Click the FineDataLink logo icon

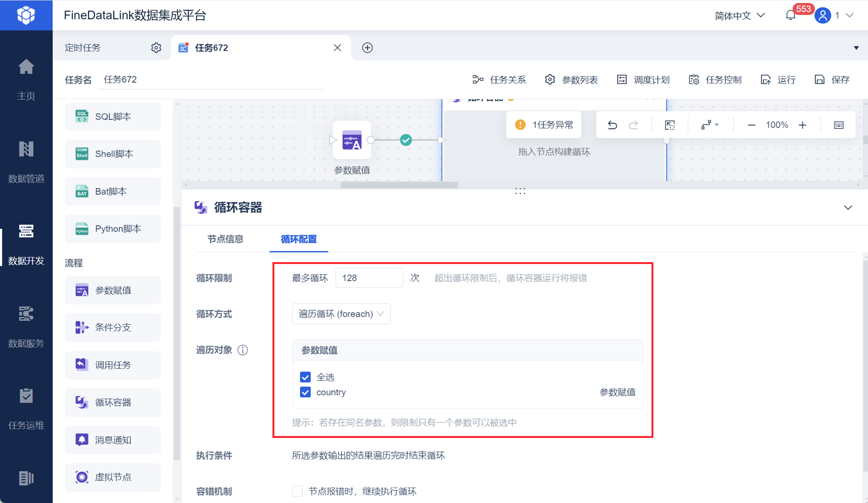26,15
